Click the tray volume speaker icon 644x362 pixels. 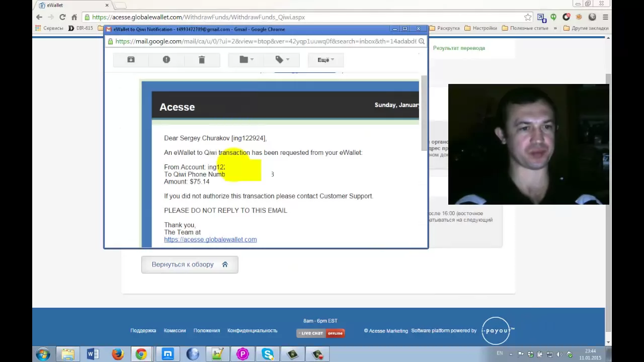tap(559, 354)
